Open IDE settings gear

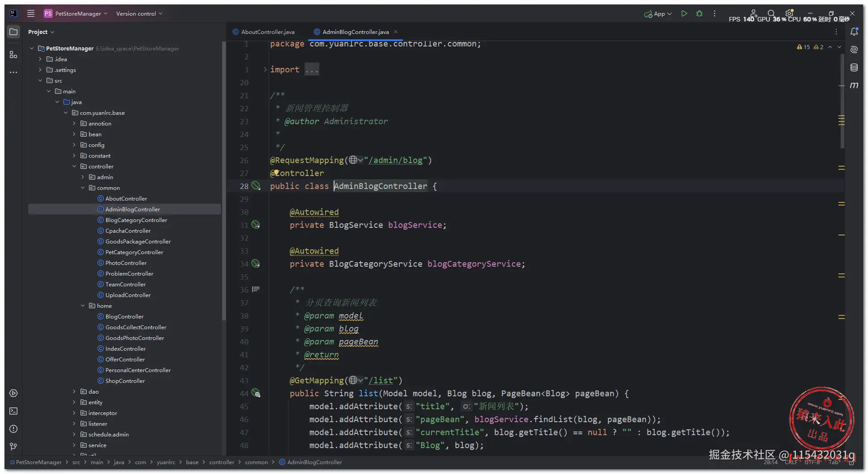click(789, 13)
